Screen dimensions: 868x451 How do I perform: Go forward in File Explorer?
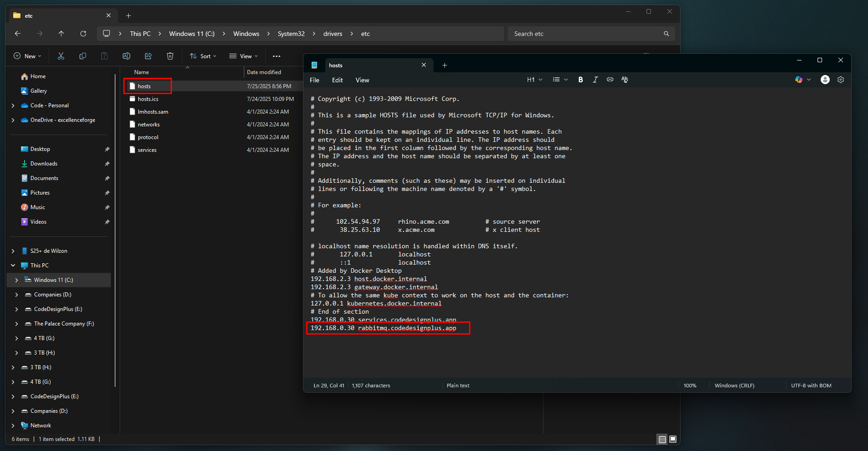coord(40,34)
